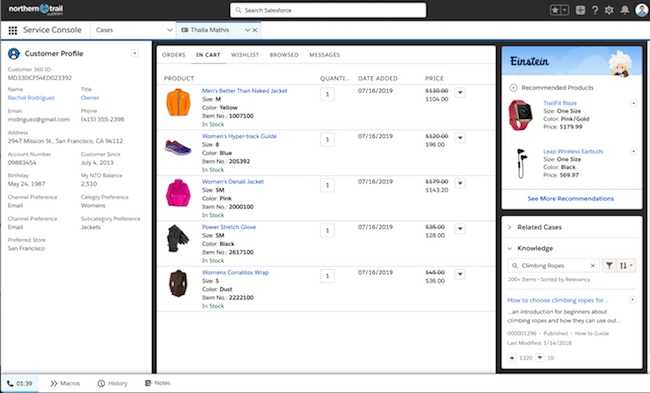Open How to choose climbing ropes article
This screenshot has width=650, height=393.
click(x=558, y=300)
